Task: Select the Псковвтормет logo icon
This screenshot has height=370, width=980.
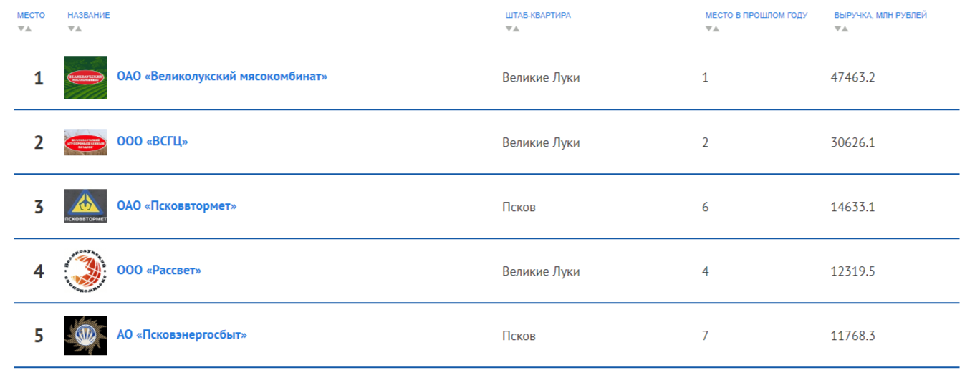Action: pos(85,206)
